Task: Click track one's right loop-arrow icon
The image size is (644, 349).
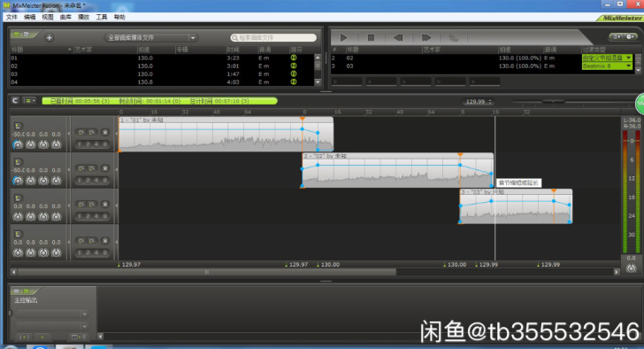Action: 92,132
